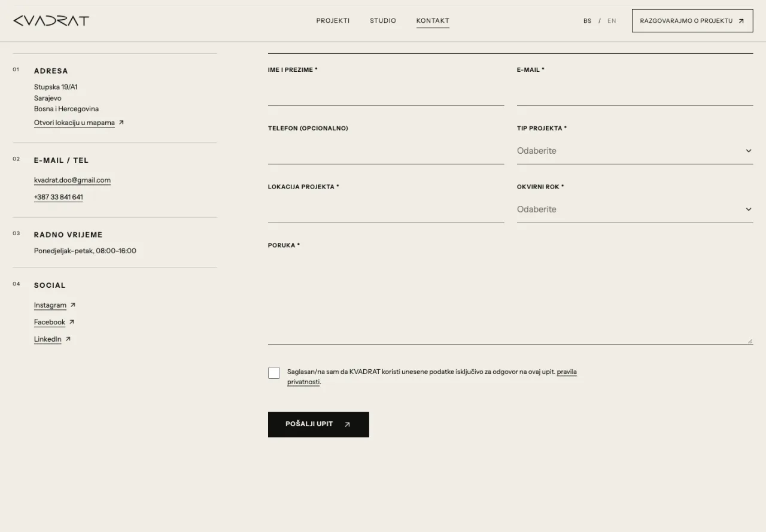Image resolution: width=766 pixels, height=532 pixels.
Task: Switch language to EN
Action: pos(612,21)
